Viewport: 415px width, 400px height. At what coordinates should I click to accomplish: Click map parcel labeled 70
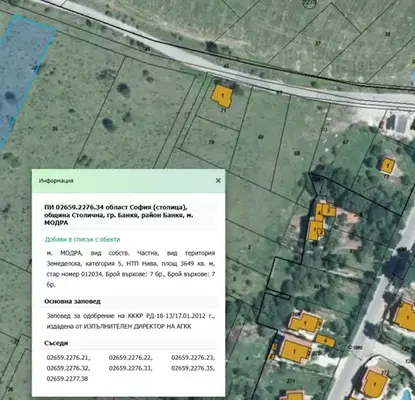coord(211,142)
